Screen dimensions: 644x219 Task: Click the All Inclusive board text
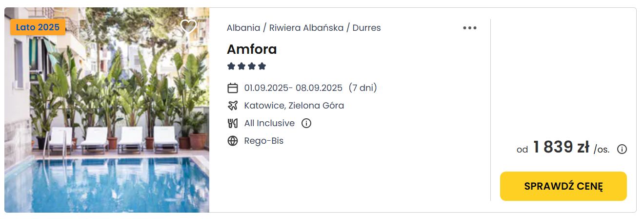coord(269,123)
